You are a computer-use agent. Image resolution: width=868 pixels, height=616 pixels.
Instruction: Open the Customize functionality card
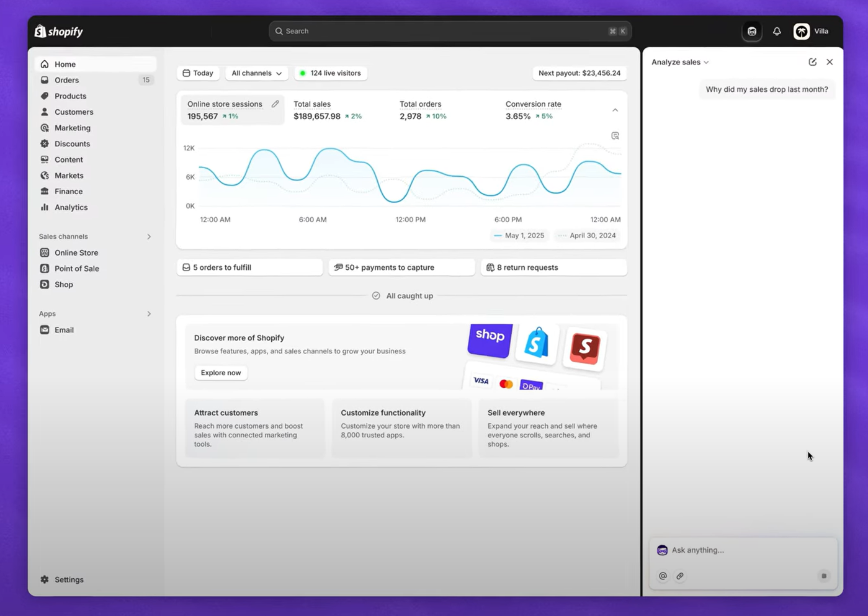(x=401, y=428)
